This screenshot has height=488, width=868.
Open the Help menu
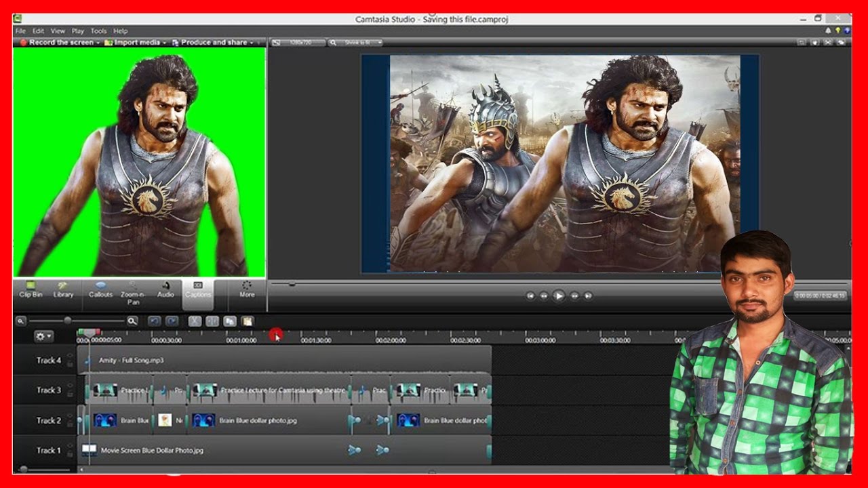point(121,31)
